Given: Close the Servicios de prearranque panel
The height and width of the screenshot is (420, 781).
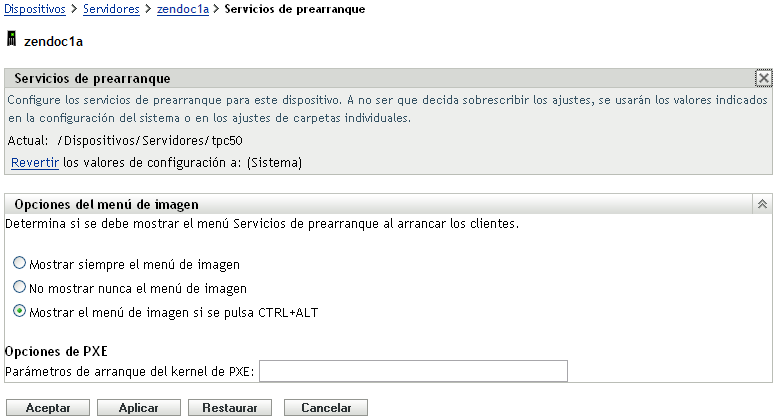Looking at the screenshot, I should [763, 78].
